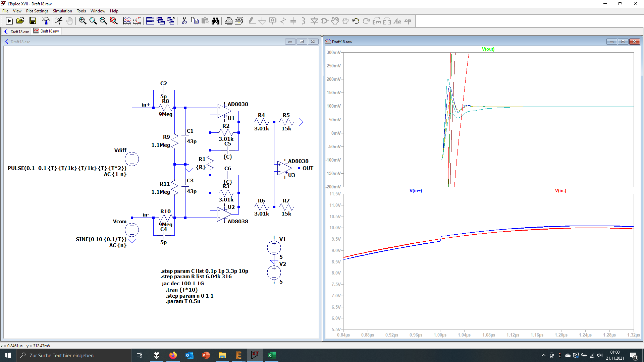Screen dimensions: 644x362
Task: Click the Redo arrow icon
Action: (366, 21)
